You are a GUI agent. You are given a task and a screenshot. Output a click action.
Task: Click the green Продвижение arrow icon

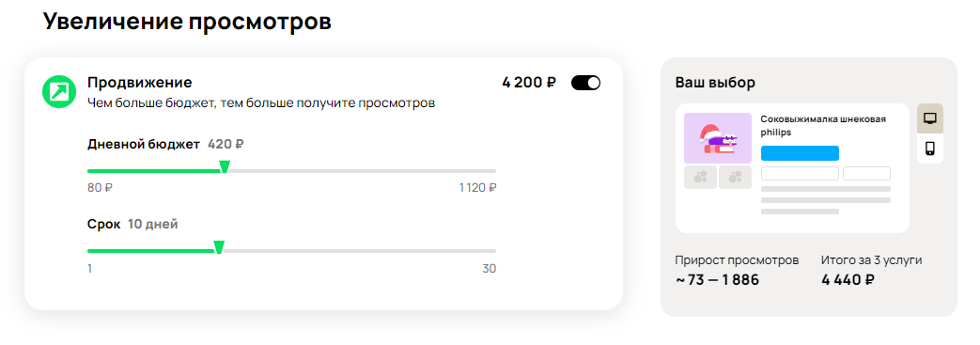59,92
